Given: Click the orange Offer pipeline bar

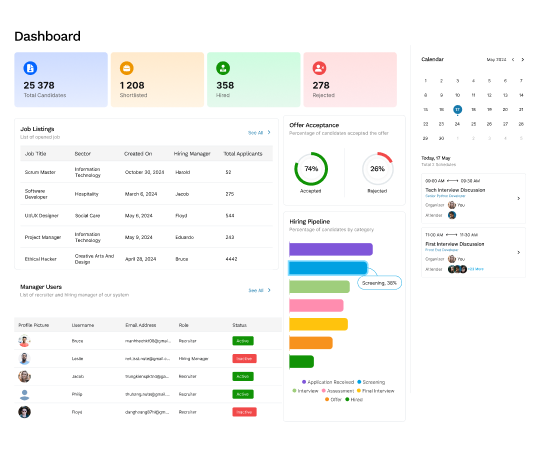Looking at the screenshot, I should coord(311,343).
